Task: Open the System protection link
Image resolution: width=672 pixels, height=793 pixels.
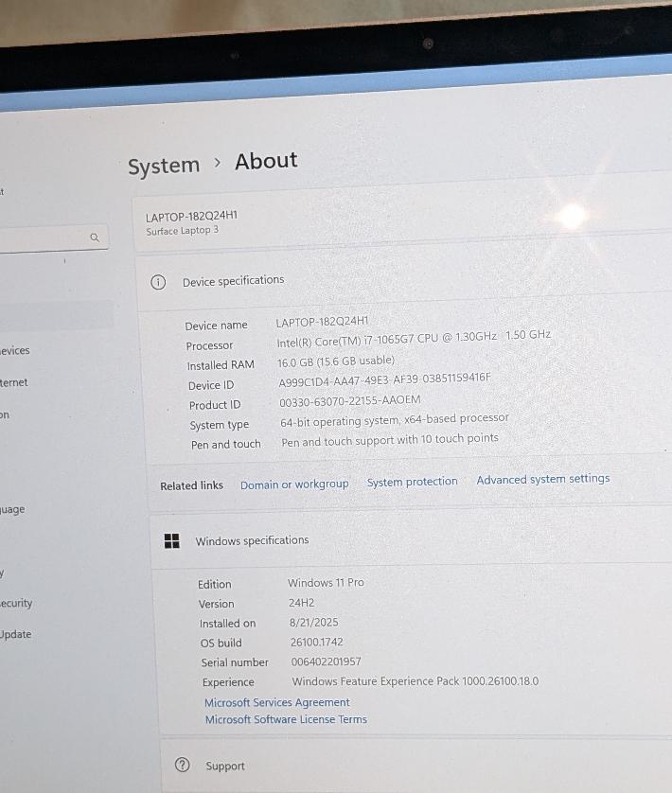Action: (412, 482)
